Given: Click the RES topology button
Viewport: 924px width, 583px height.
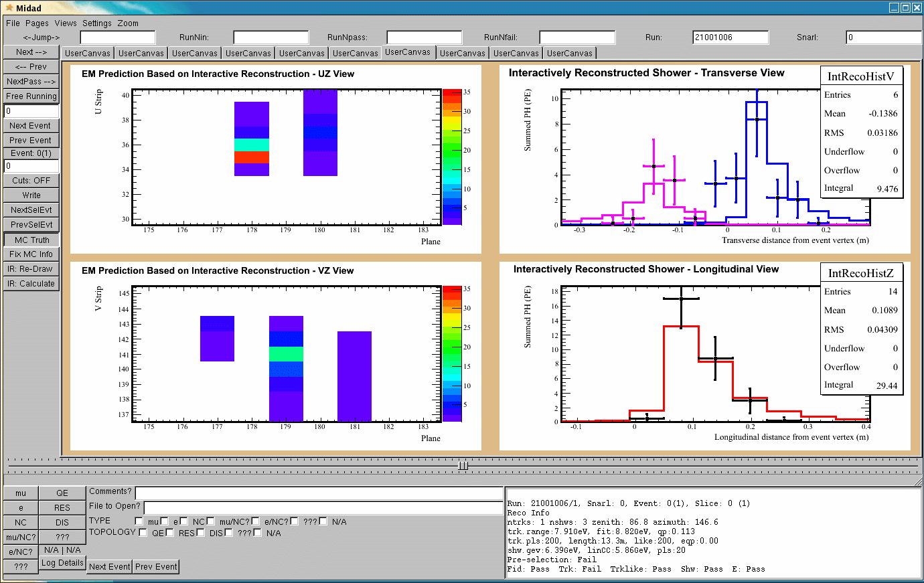Looking at the screenshot, I should tap(62, 508).
